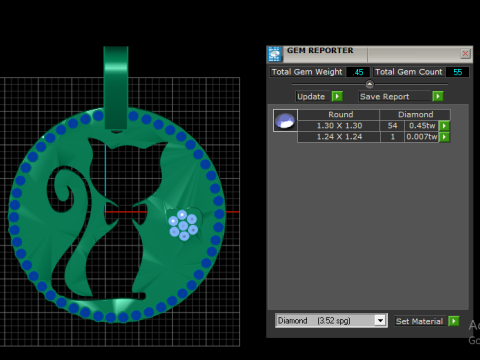This screenshot has width=480, height=360.
Task: Click the Total Gem Weight label
Action: (x=307, y=72)
